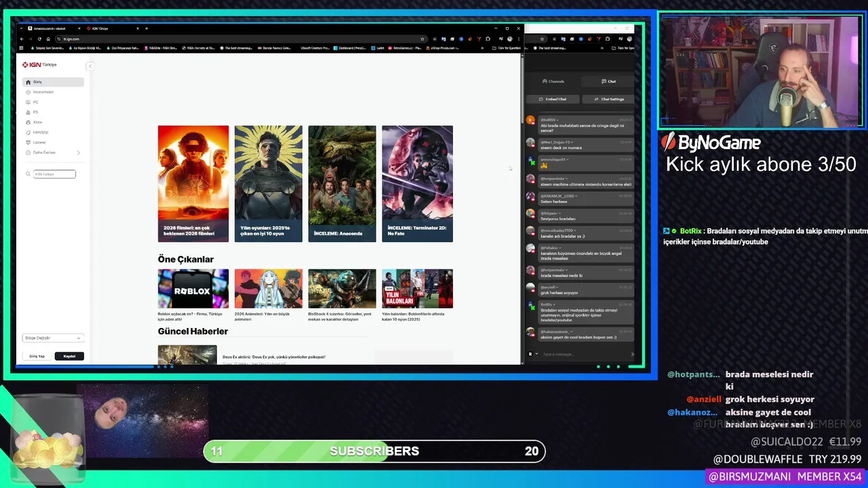Open the Giriş home item in IGN sidebar
The height and width of the screenshot is (488, 868).
[53, 82]
